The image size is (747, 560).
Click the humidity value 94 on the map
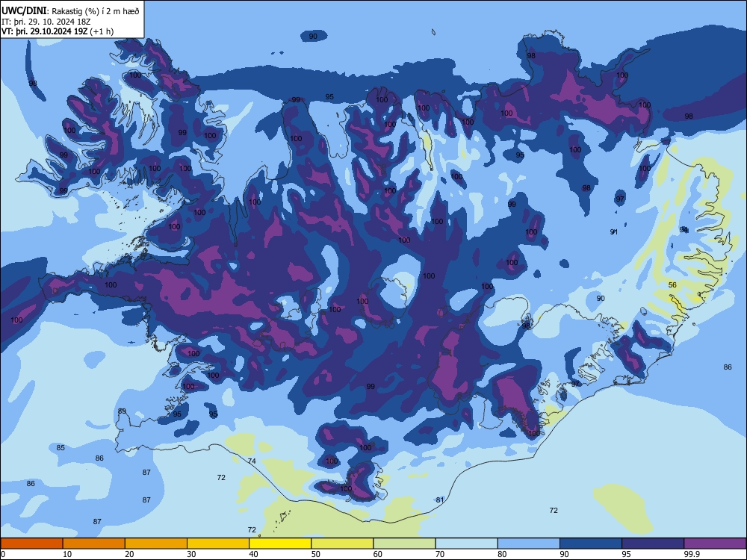pyautogui.click(x=684, y=229)
